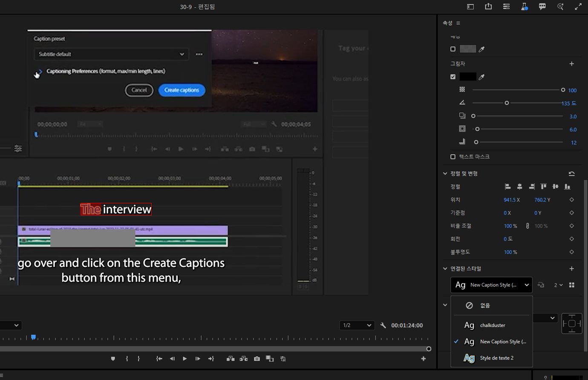
Task: Open the 1/2 playback resolution dropdown
Action: coord(357,325)
